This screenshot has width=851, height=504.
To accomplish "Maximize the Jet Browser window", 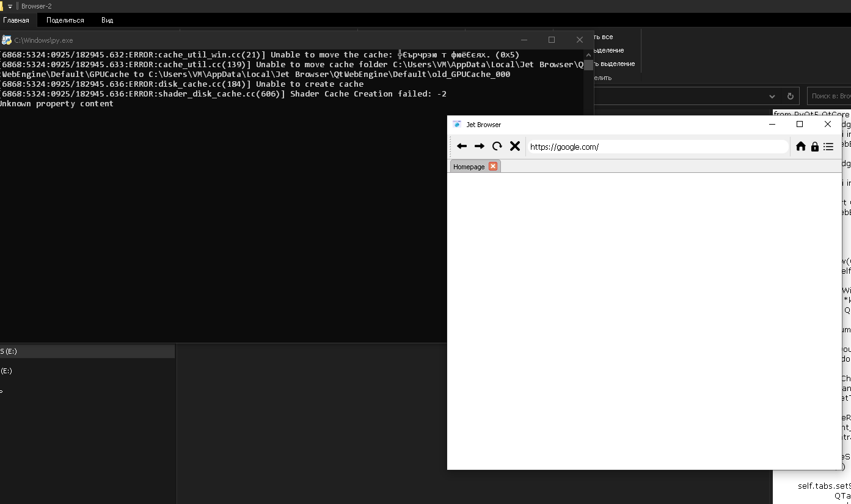I will (800, 125).
